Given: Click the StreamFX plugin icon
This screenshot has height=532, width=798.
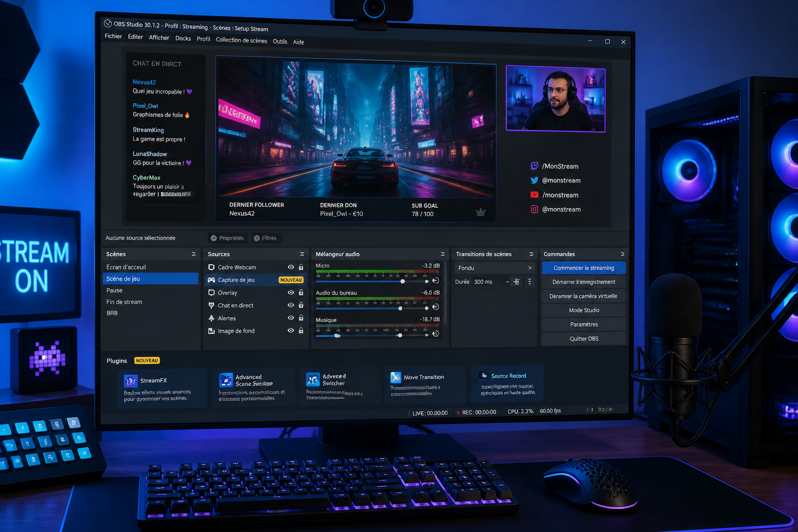Looking at the screenshot, I should [x=130, y=381].
